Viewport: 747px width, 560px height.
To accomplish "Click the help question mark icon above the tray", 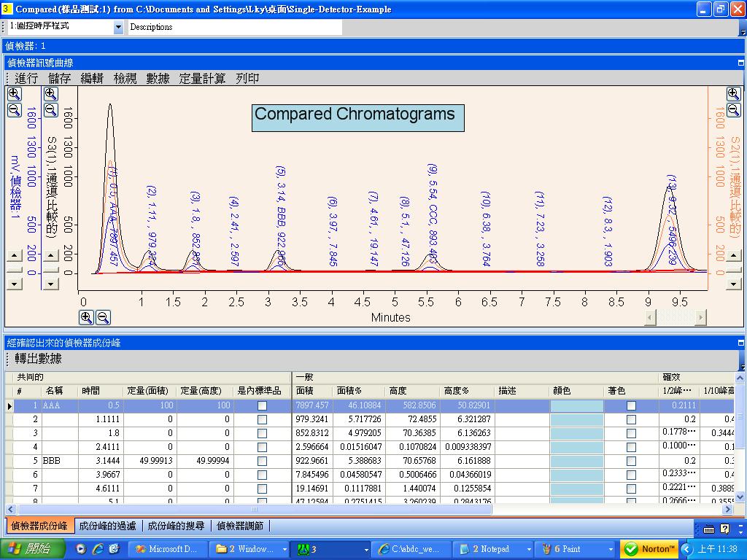I will coord(724,529).
